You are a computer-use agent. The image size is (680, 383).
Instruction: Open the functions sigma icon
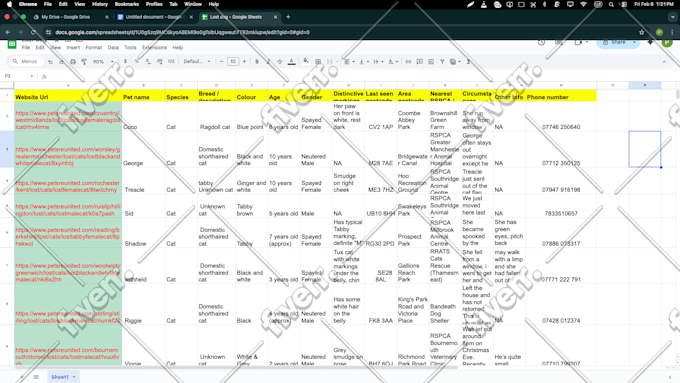click(468, 62)
